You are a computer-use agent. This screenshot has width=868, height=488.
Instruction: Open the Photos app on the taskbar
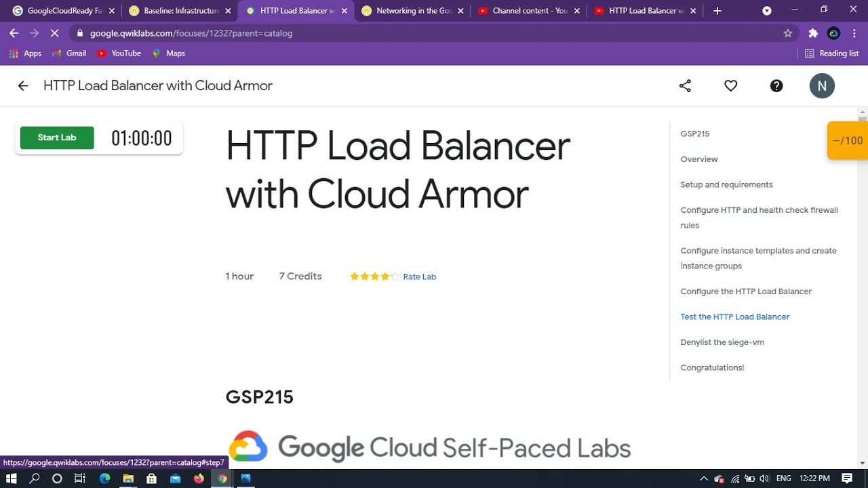245,479
